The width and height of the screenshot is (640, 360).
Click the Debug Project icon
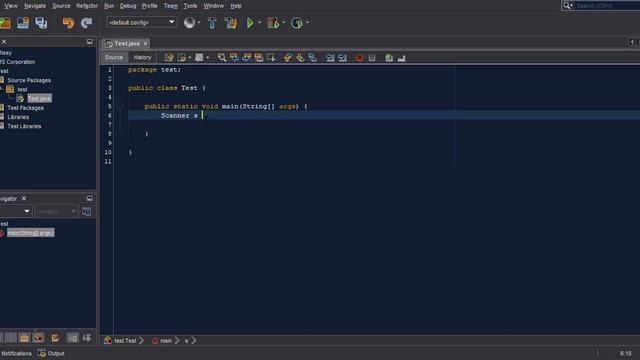273,23
